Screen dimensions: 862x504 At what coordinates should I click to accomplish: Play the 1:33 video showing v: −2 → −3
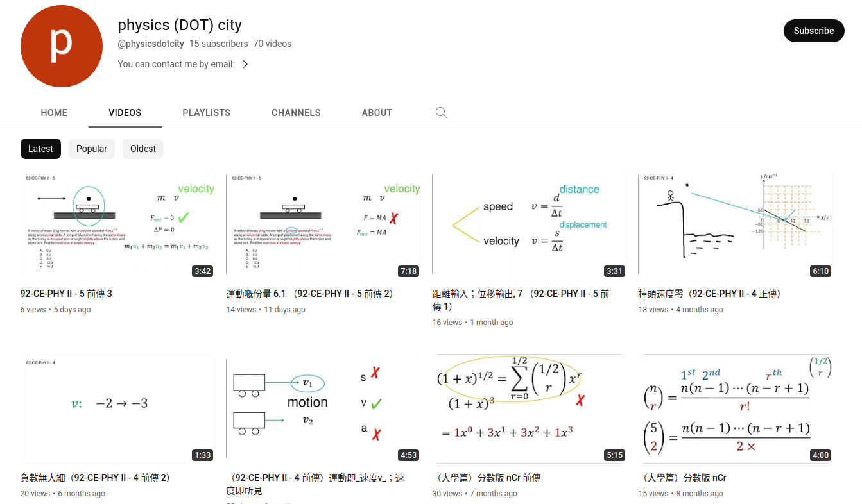117,408
